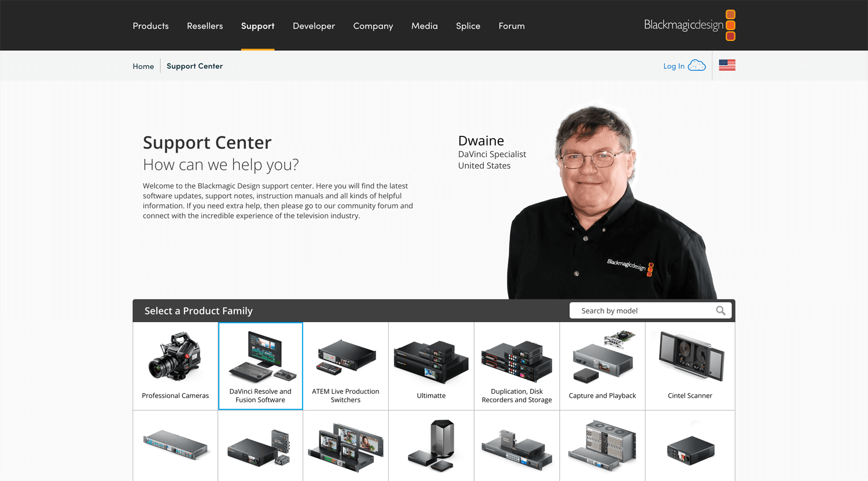
Task: Choose ATEM Live Production Switchers tile
Action: pos(345,366)
